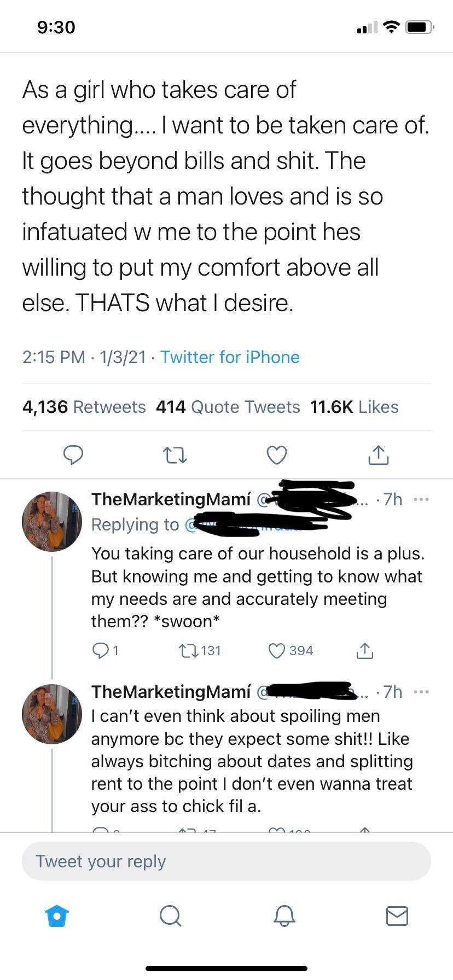Tap the retweet icon under the main tweet
Viewport: 453px width, 980px height.
click(x=175, y=454)
